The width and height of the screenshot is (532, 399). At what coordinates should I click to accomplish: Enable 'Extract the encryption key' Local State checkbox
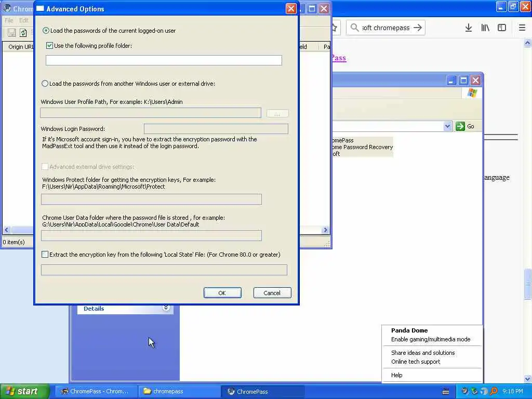[x=45, y=255]
